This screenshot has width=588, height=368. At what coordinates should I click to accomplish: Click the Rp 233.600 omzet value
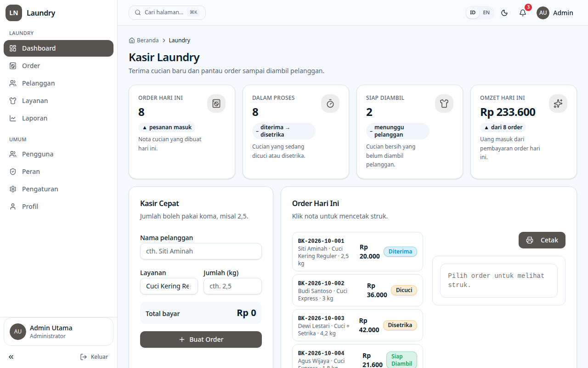508,112
